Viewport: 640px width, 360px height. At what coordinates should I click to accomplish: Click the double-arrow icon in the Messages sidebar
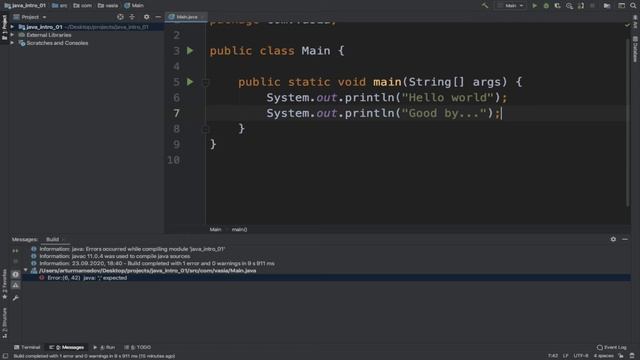click(16, 251)
